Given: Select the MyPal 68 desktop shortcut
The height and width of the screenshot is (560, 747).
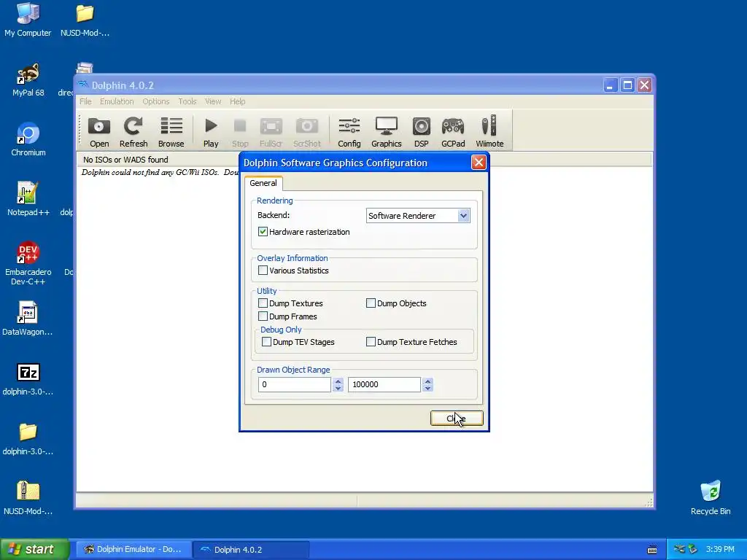Looking at the screenshot, I should pyautogui.click(x=28, y=79).
